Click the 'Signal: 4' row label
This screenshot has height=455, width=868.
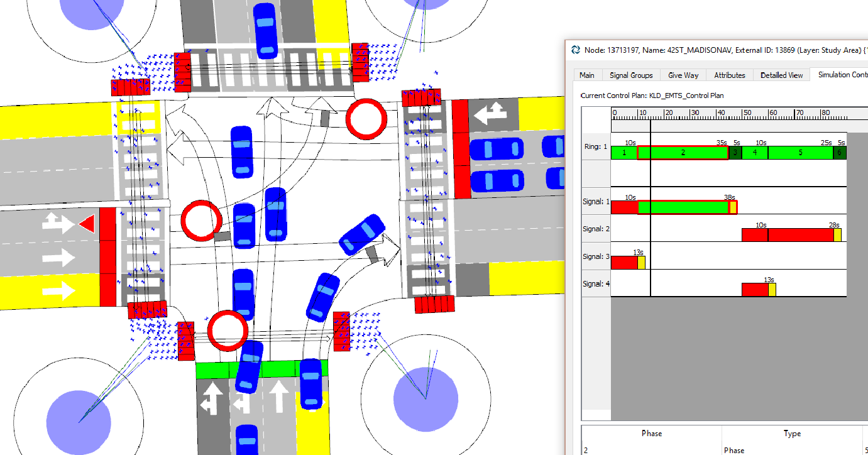coord(596,284)
